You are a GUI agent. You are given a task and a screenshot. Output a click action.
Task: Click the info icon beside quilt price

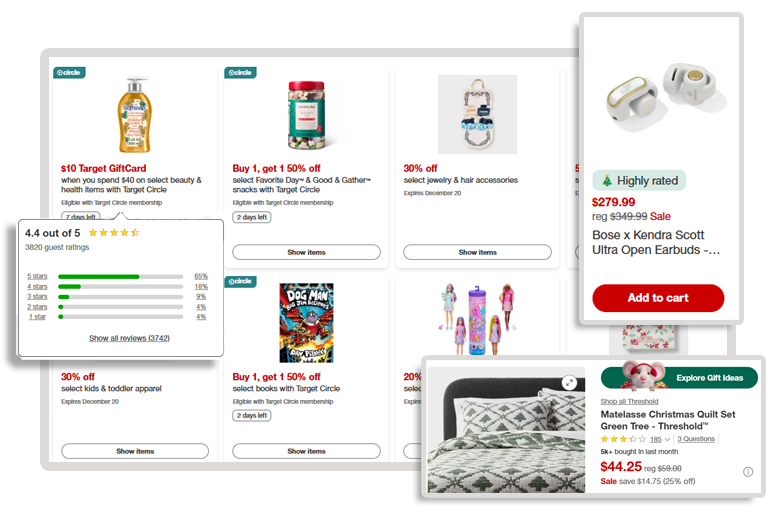coord(748,472)
